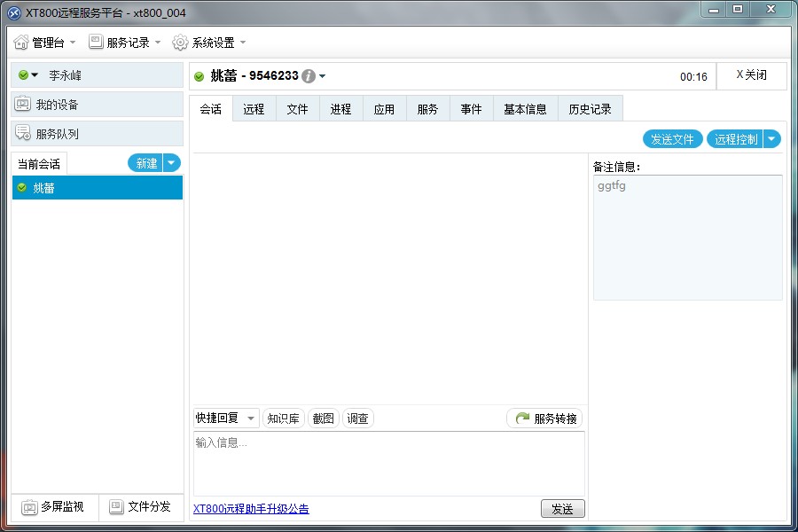
Task: Click the 输入信息 message input box
Action: point(389,463)
